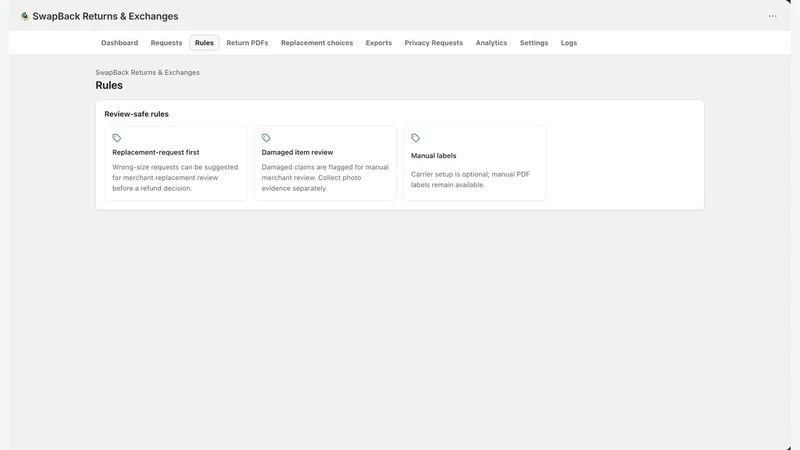Go to the Exports tab
Screen dimensions: 800x450
point(379,43)
